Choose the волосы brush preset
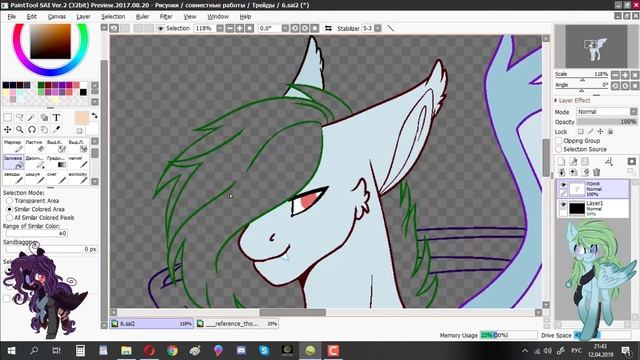Screen dimensions: 640x360 (x=78, y=177)
